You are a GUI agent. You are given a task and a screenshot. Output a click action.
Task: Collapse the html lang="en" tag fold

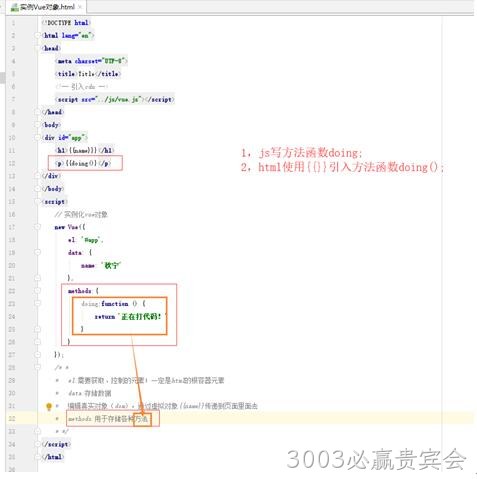pos(38,35)
